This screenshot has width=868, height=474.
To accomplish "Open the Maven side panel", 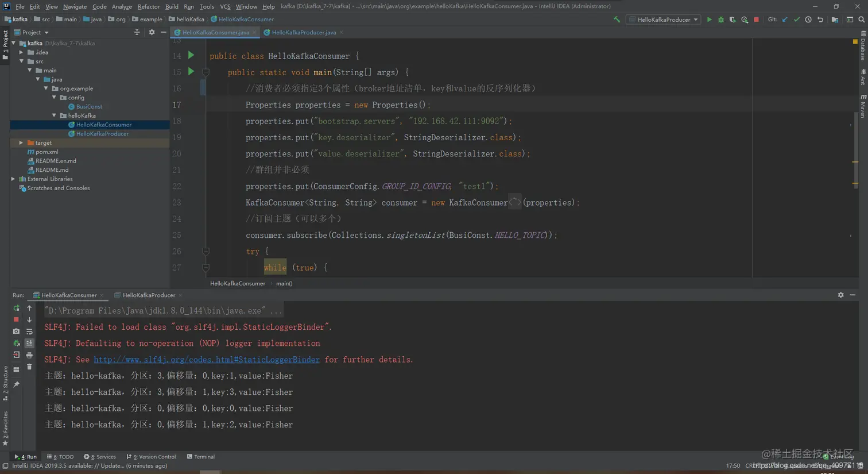I will pos(863,106).
